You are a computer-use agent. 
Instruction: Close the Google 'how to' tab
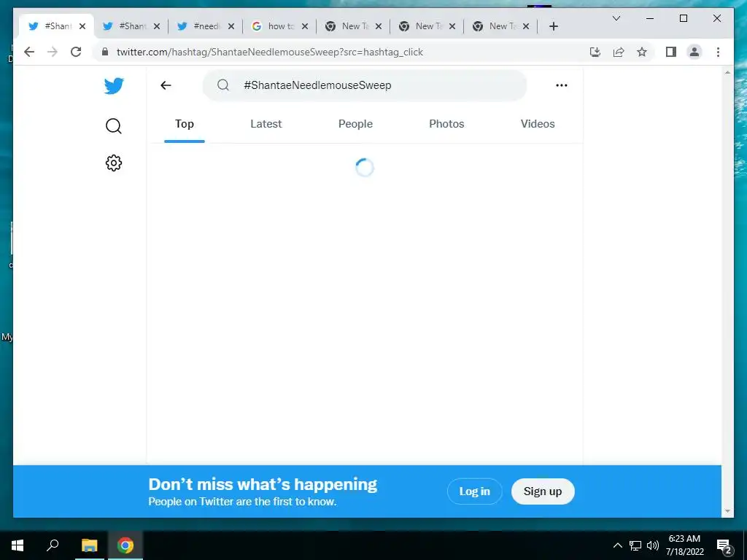pos(305,26)
